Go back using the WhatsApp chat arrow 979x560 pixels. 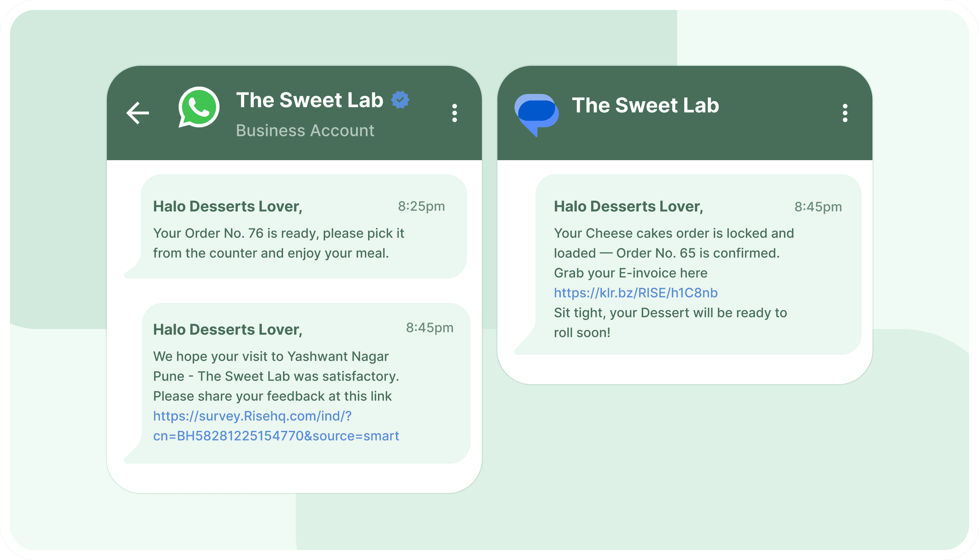coord(137,113)
